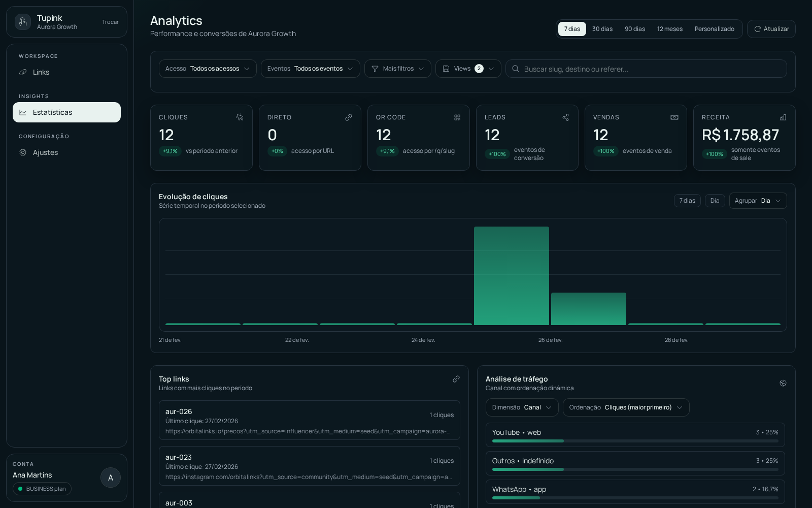Screen dimensions: 812x508
Task: Click the link icon on the Direto card
Action: (348, 117)
